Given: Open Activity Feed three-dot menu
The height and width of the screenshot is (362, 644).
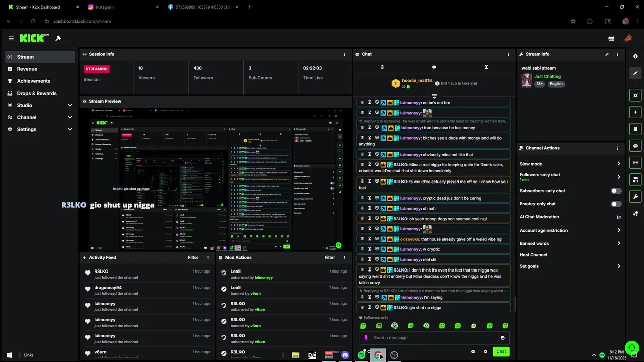Looking at the screenshot, I should point(208,258).
